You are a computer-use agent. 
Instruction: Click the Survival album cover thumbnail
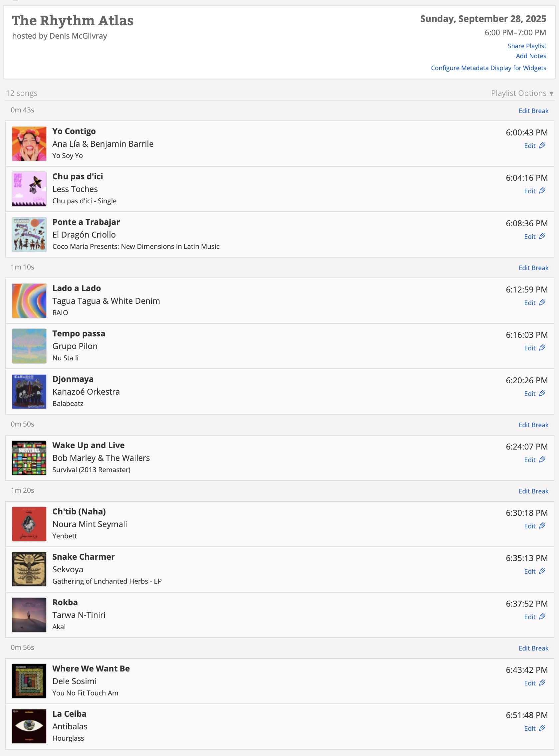coord(29,458)
